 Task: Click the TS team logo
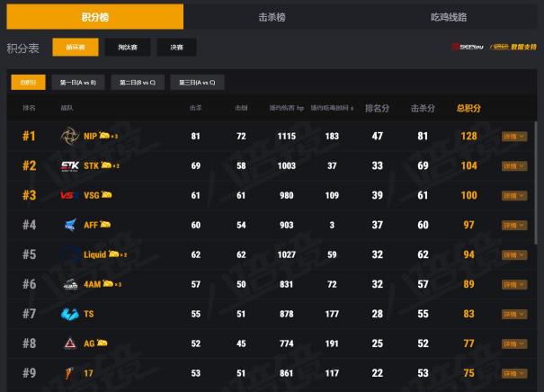coord(70,314)
